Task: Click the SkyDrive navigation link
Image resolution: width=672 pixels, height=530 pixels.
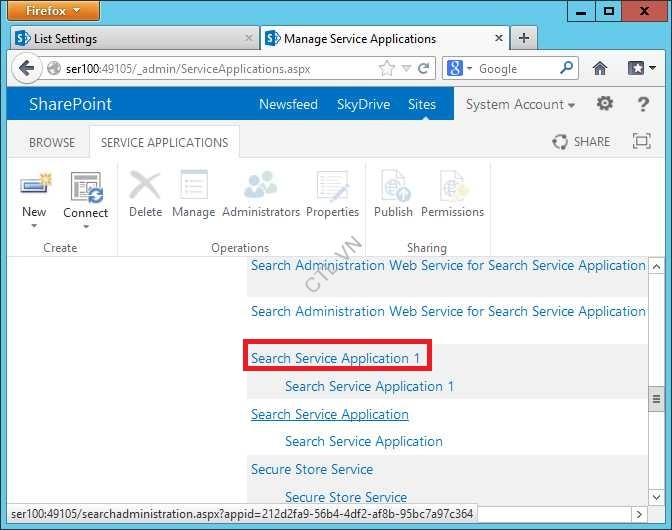Action: pos(363,105)
